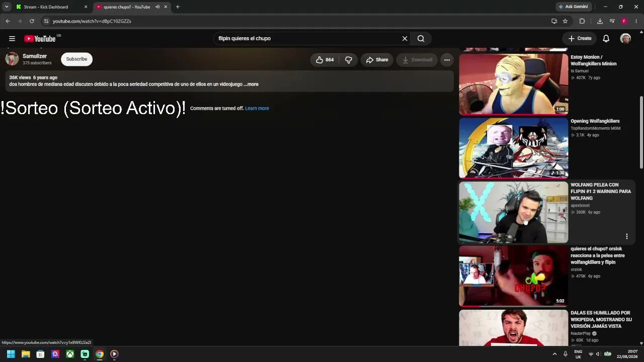Open the YouTube account avatar menu
Image resolution: width=644 pixels, height=362 pixels.
(x=625, y=39)
